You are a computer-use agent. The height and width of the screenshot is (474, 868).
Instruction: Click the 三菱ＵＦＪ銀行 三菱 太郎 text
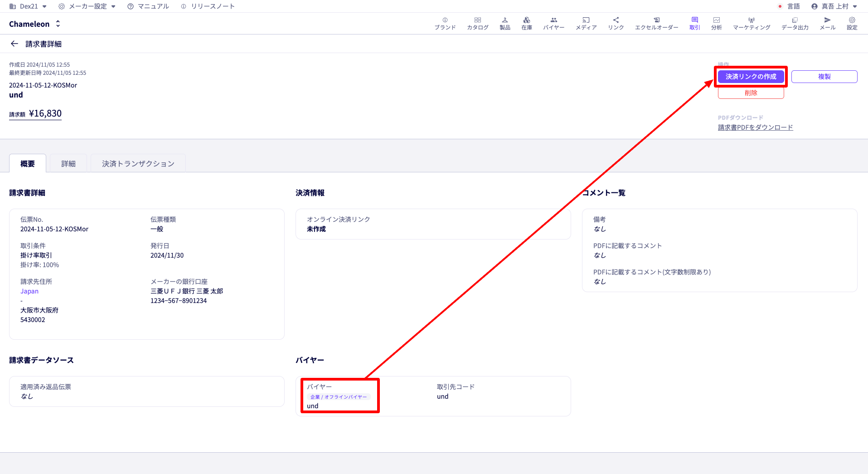click(x=187, y=291)
